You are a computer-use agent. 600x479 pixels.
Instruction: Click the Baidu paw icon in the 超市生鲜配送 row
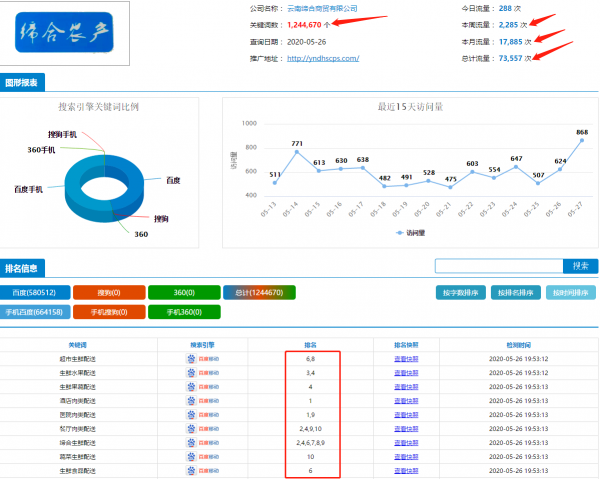(x=191, y=358)
